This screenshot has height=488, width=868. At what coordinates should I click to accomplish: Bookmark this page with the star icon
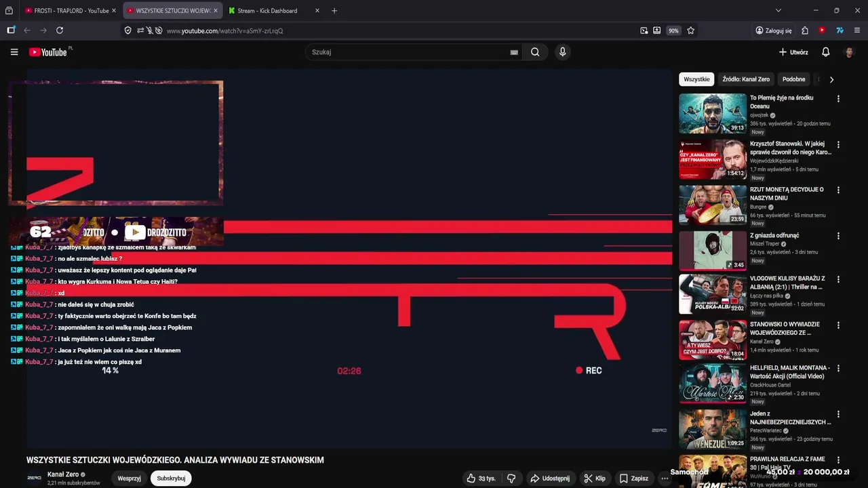tap(690, 30)
